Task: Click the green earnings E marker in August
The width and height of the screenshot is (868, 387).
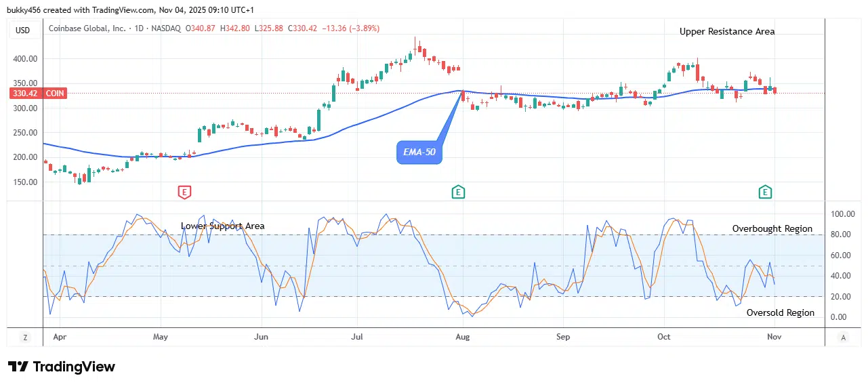Action: 458,192
